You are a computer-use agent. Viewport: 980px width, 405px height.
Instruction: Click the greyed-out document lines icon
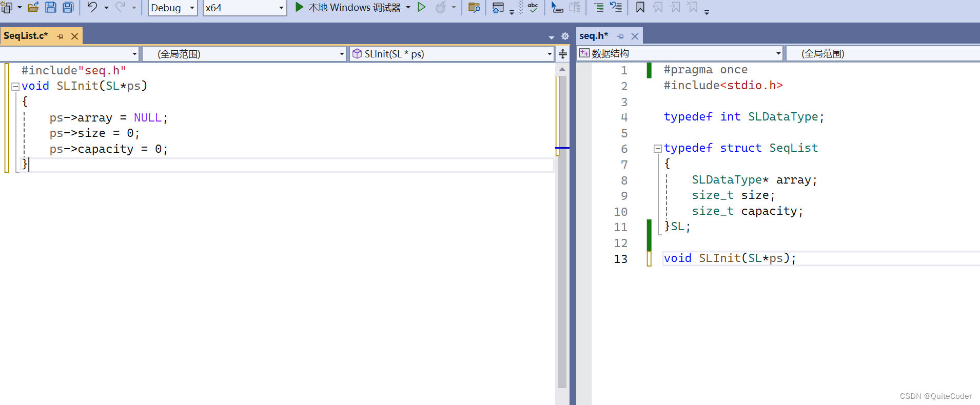[x=575, y=7]
